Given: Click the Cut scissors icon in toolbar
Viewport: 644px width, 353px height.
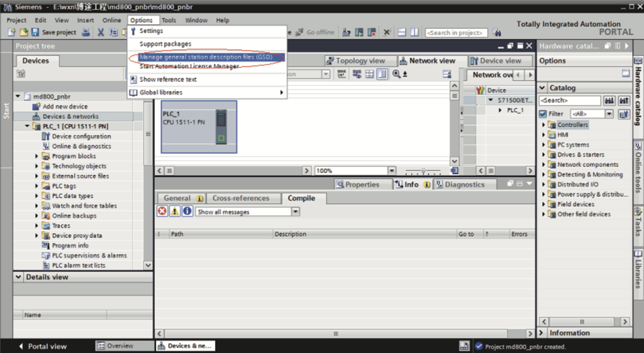Looking at the screenshot, I should [101, 33].
